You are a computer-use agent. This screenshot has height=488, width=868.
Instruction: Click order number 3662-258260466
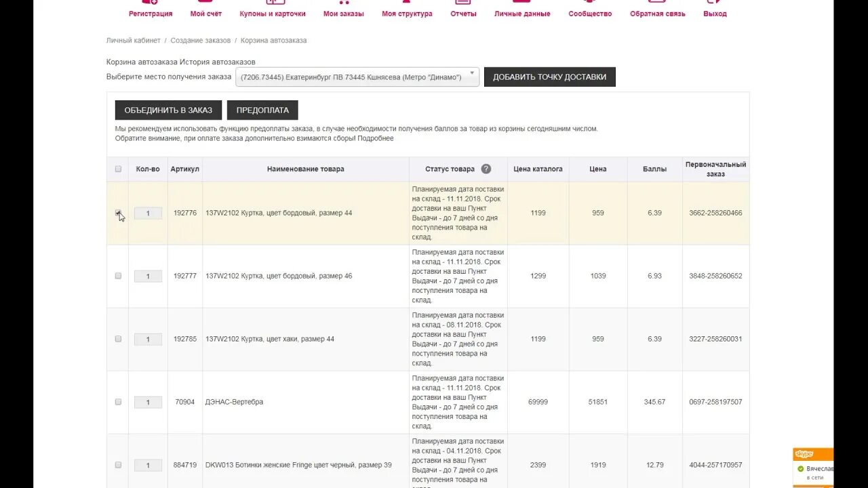tap(715, 213)
